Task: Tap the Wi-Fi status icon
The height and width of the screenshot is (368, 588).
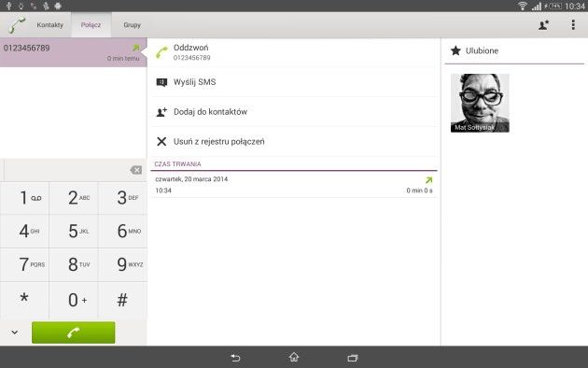Action: (x=523, y=6)
